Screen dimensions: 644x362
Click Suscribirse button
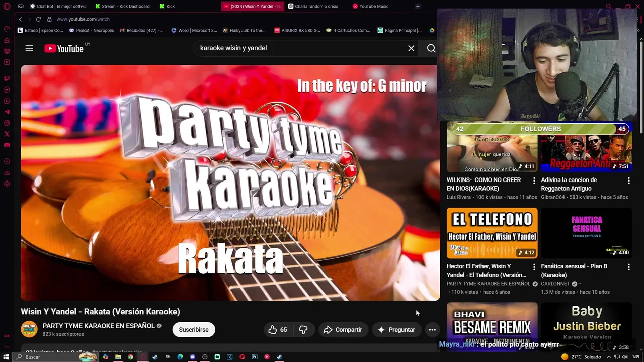pyautogui.click(x=194, y=330)
